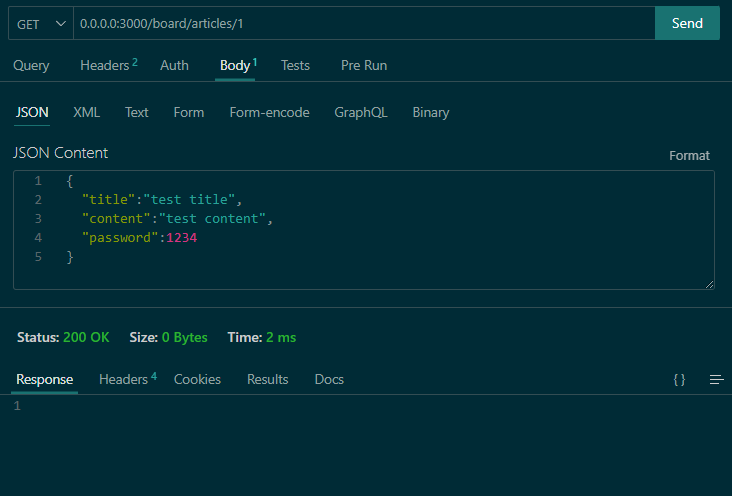The image size is (732, 496).
Task: Switch to the Auth tab
Action: pos(174,65)
